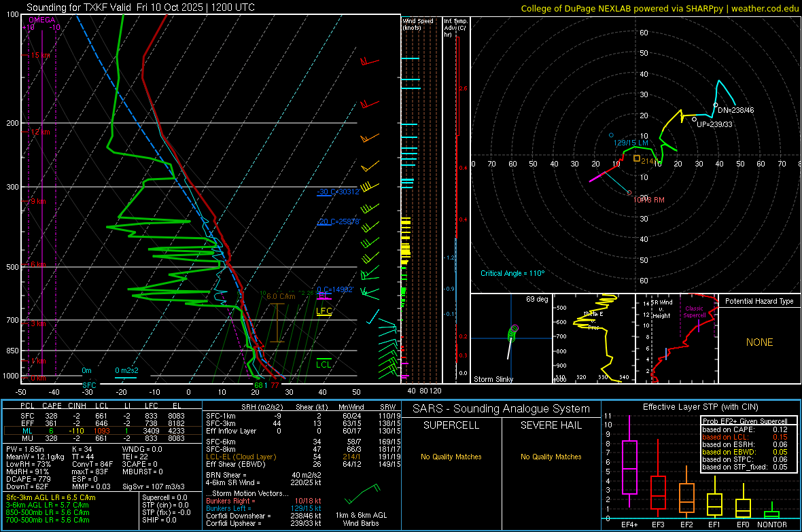
Task: Click the magenta 'OMEGA' label
Action: [x=42, y=20]
